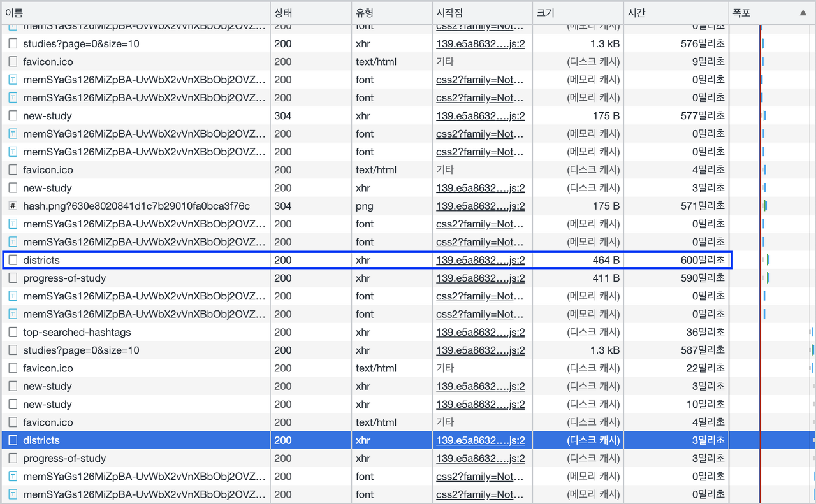Click the file icon of the 9밀리초 favicon.ico row
816x504 pixels.
[x=13, y=62]
